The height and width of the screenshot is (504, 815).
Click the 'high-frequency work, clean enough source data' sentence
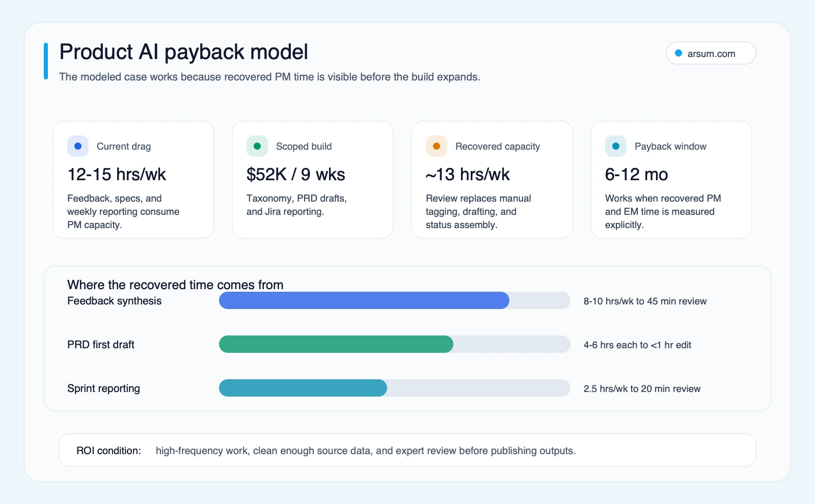tap(366, 451)
